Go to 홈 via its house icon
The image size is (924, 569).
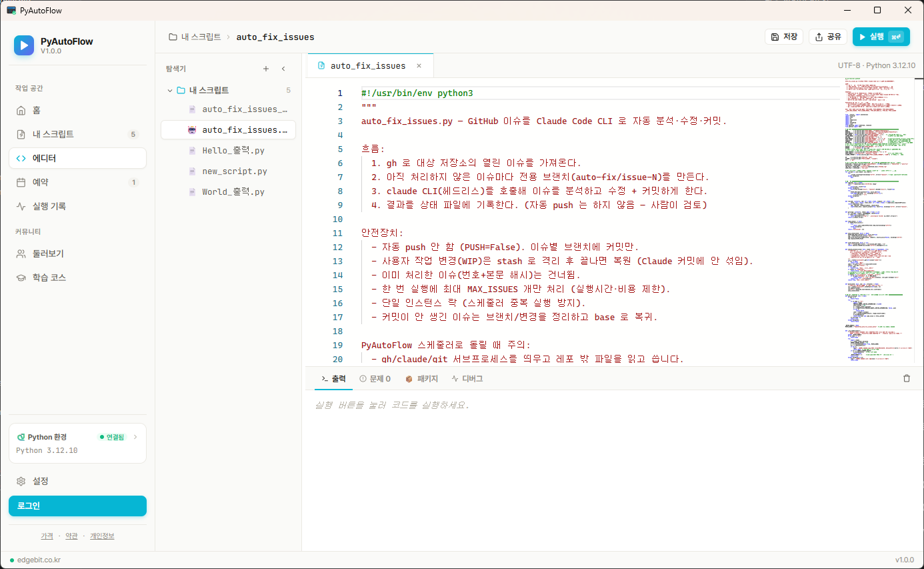pos(21,111)
